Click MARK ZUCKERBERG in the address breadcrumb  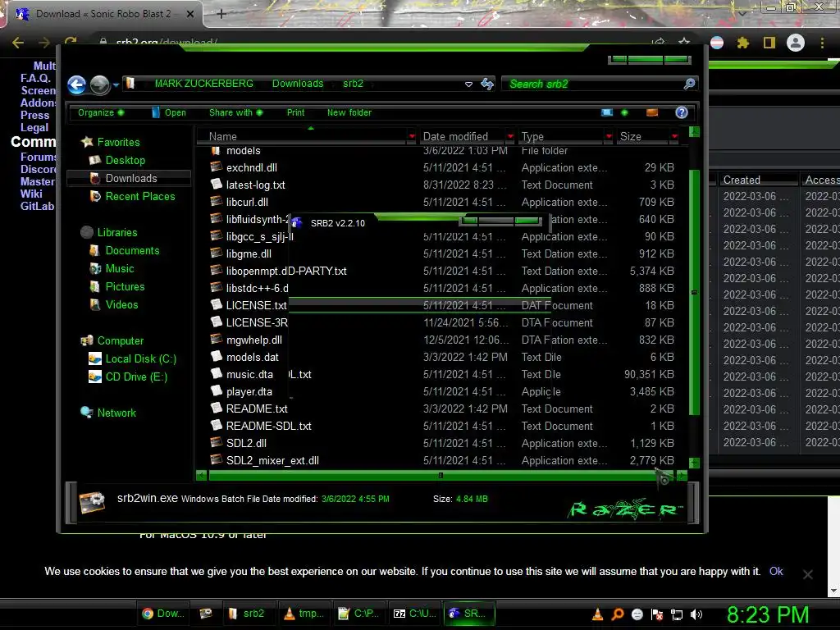[203, 84]
